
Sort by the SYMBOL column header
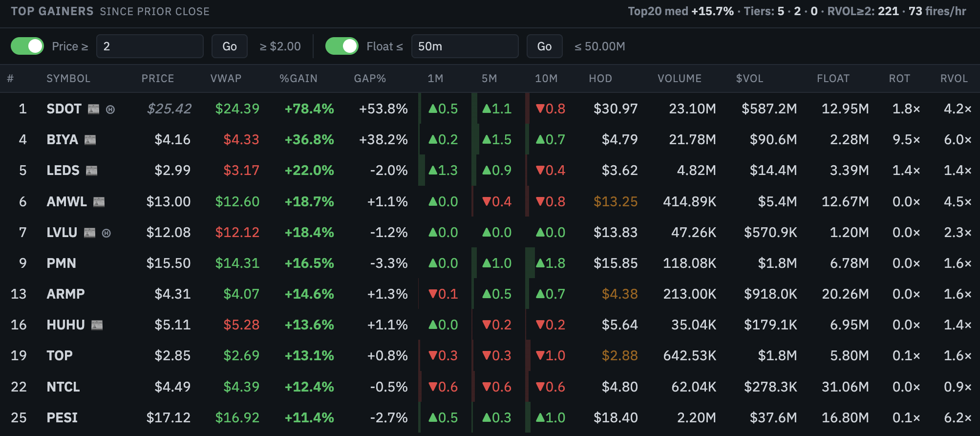pos(68,79)
